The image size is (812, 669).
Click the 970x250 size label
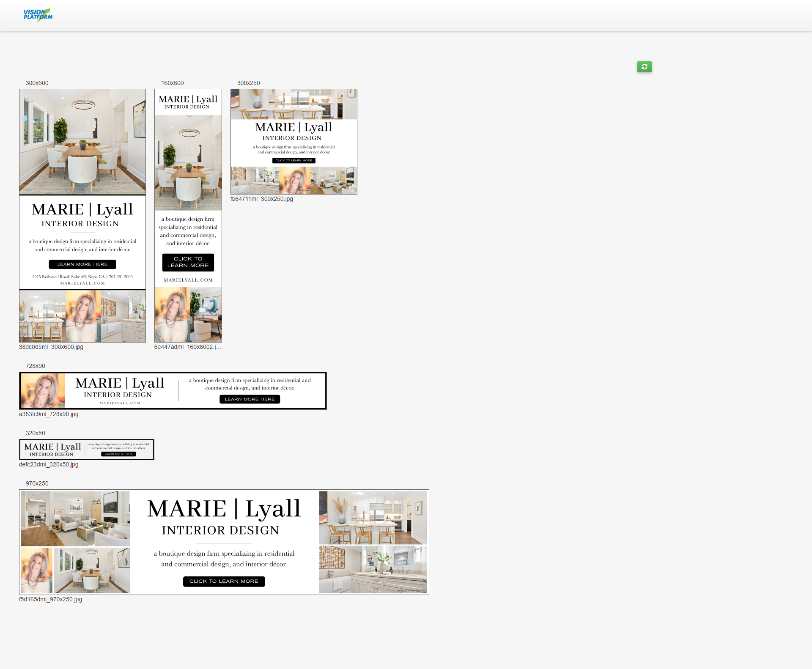pos(37,483)
